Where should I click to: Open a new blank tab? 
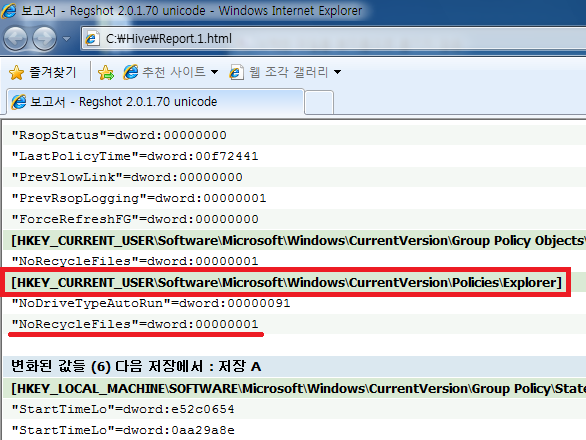pos(319,102)
